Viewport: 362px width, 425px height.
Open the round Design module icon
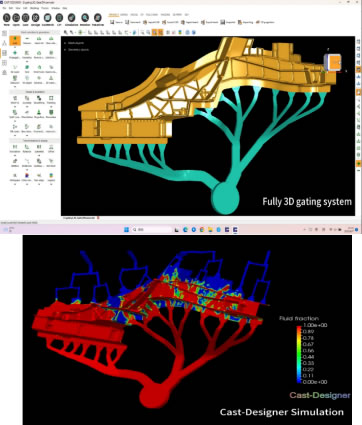tap(35, 18)
